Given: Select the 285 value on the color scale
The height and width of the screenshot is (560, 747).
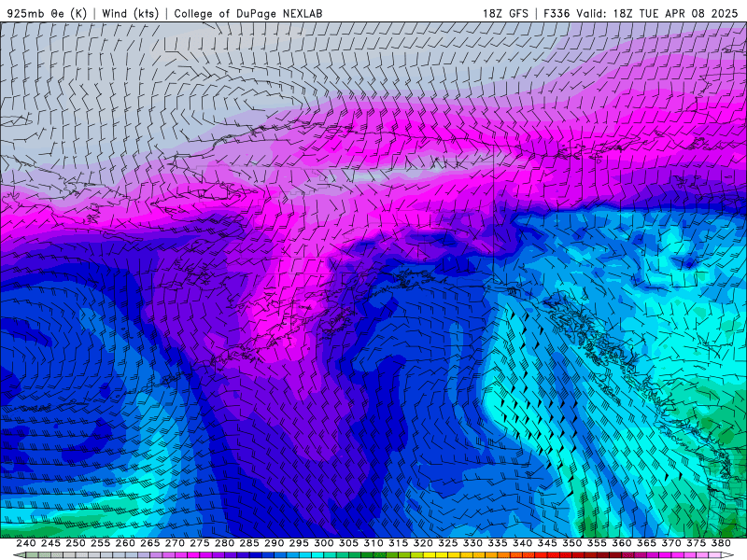Looking at the screenshot, I should (x=249, y=543).
